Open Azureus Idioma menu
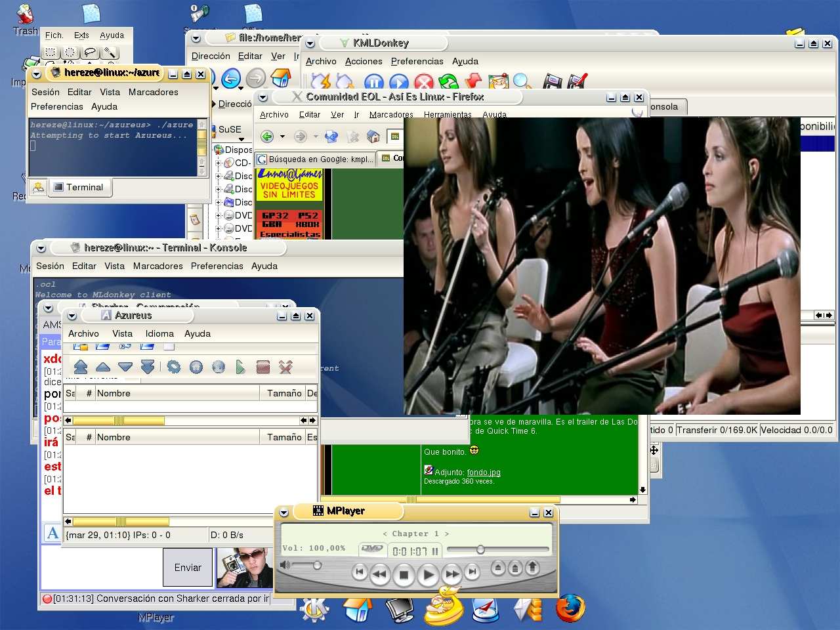The width and height of the screenshot is (840, 630). click(x=159, y=333)
